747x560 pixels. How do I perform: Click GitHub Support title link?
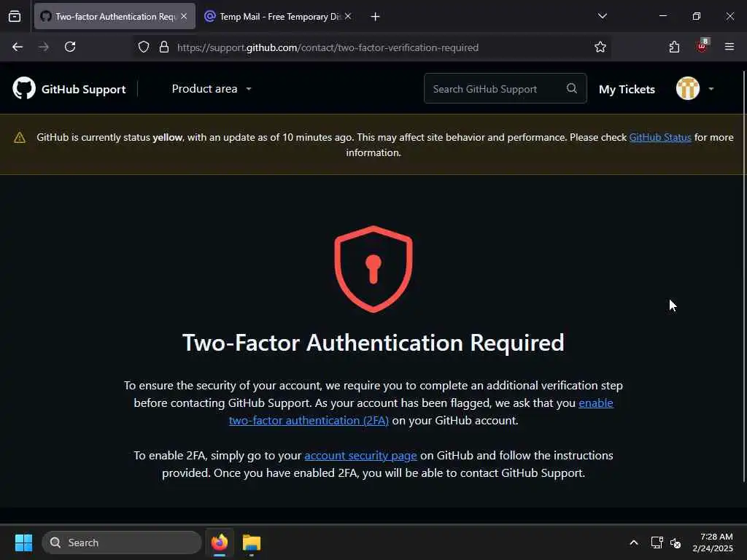tap(83, 89)
